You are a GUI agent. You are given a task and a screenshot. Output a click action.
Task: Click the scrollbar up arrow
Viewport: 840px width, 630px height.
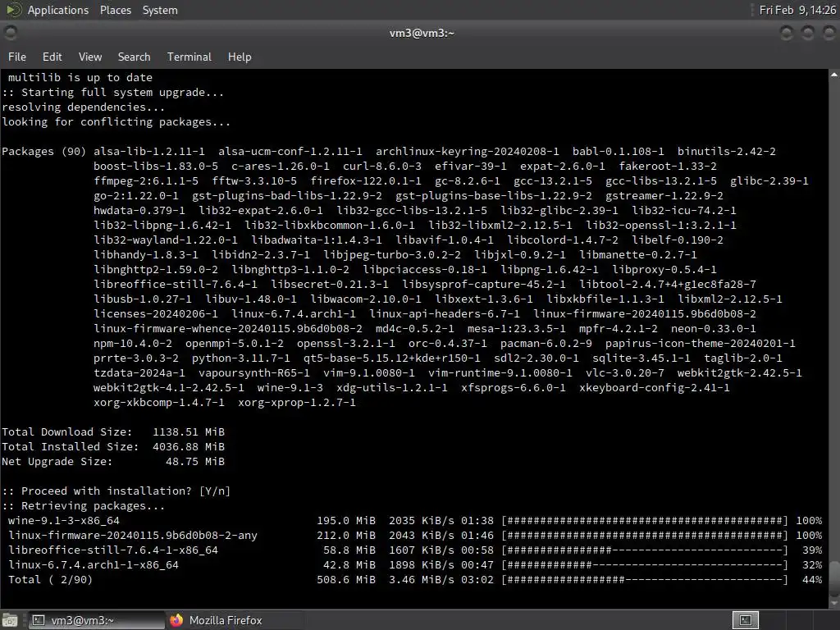click(834, 75)
